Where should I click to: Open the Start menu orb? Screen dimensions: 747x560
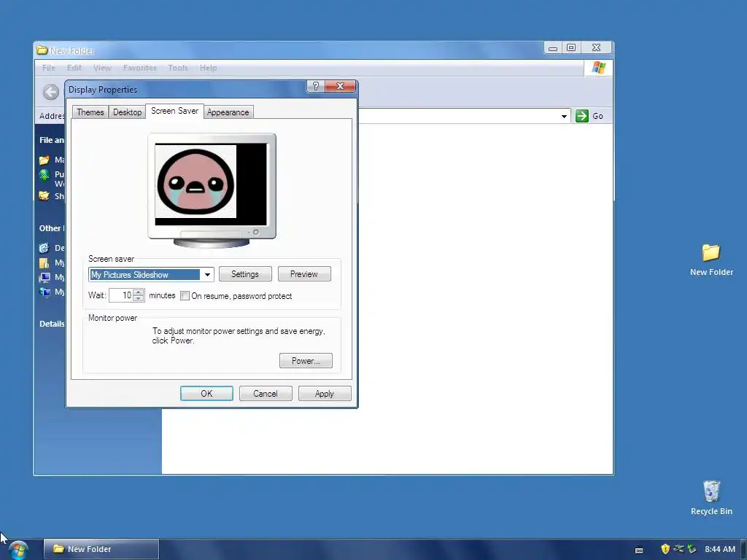pyautogui.click(x=18, y=550)
